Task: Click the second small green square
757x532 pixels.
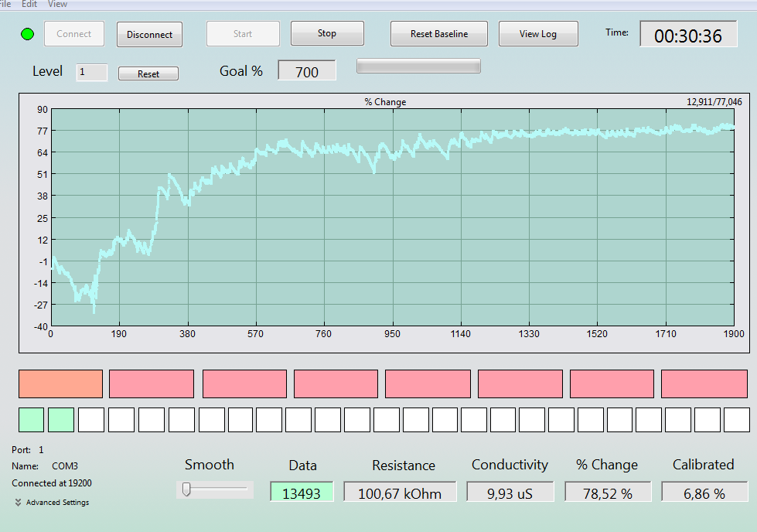Action: pos(61,420)
